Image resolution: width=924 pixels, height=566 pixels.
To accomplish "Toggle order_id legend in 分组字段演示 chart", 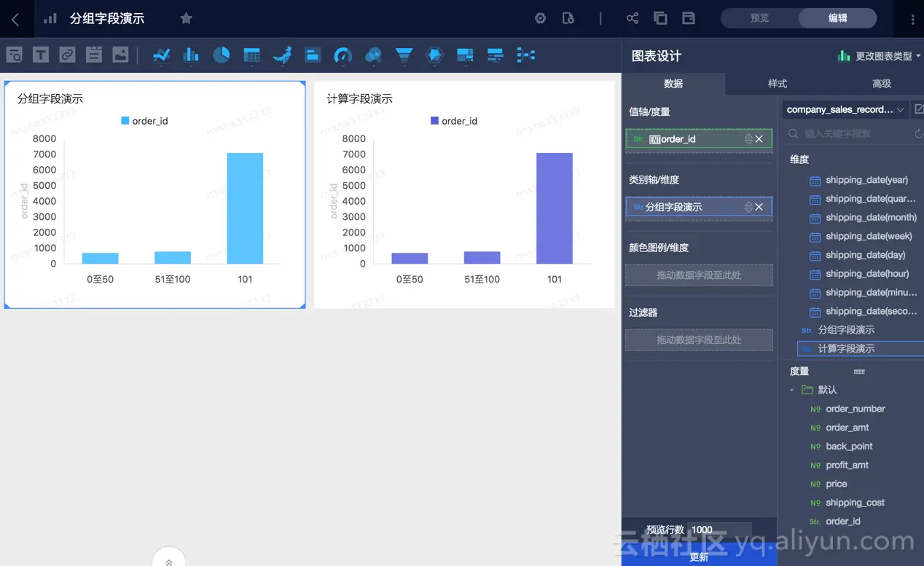I will pos(144,121).
